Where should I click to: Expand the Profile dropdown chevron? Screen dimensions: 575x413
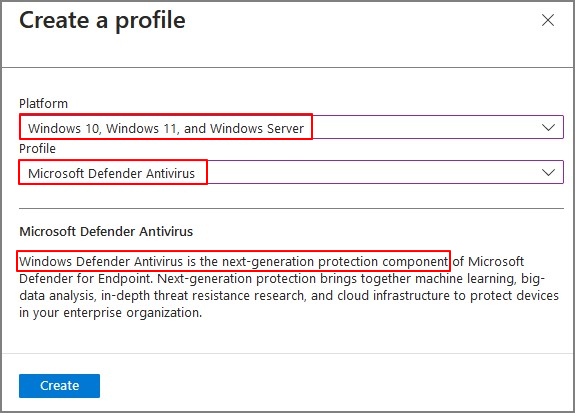(548, 172)
